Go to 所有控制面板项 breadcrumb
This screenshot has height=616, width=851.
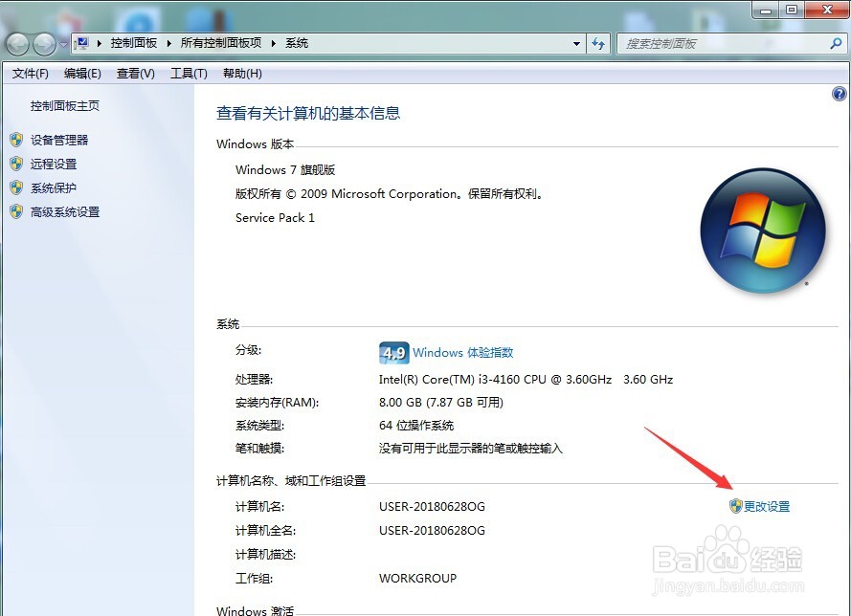tap(221, 43)
